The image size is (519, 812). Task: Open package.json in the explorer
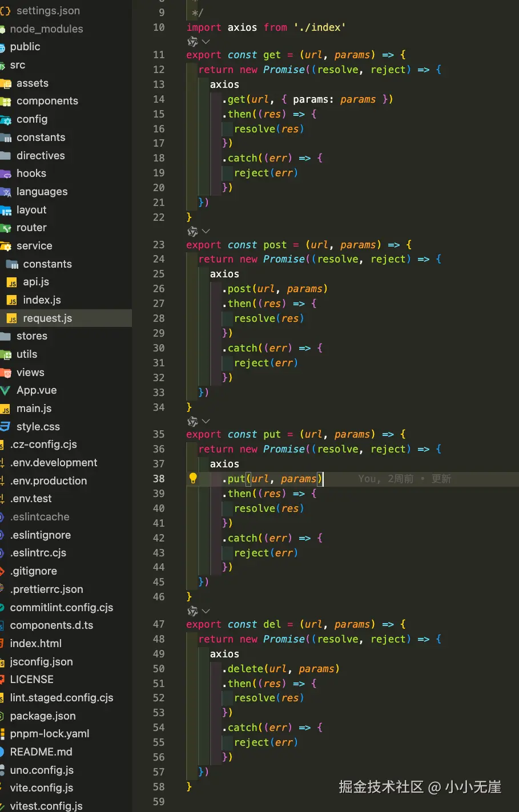43,716
